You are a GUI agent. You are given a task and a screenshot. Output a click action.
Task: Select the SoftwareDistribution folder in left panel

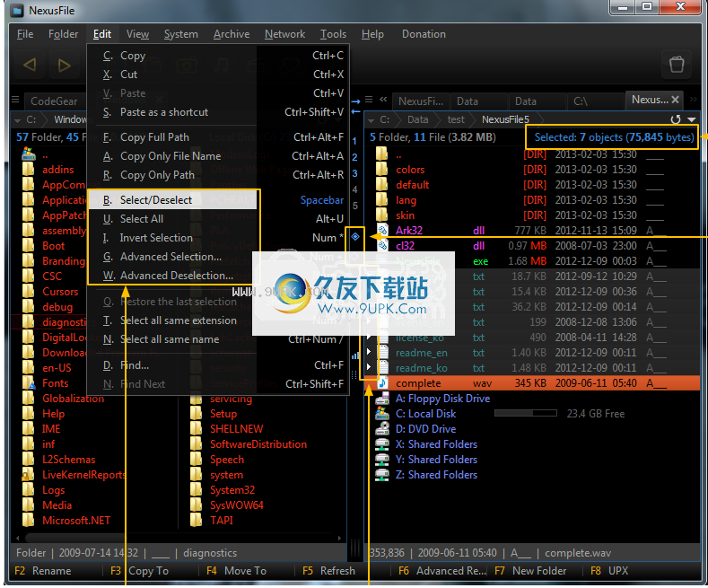click(x=258, y=444)
